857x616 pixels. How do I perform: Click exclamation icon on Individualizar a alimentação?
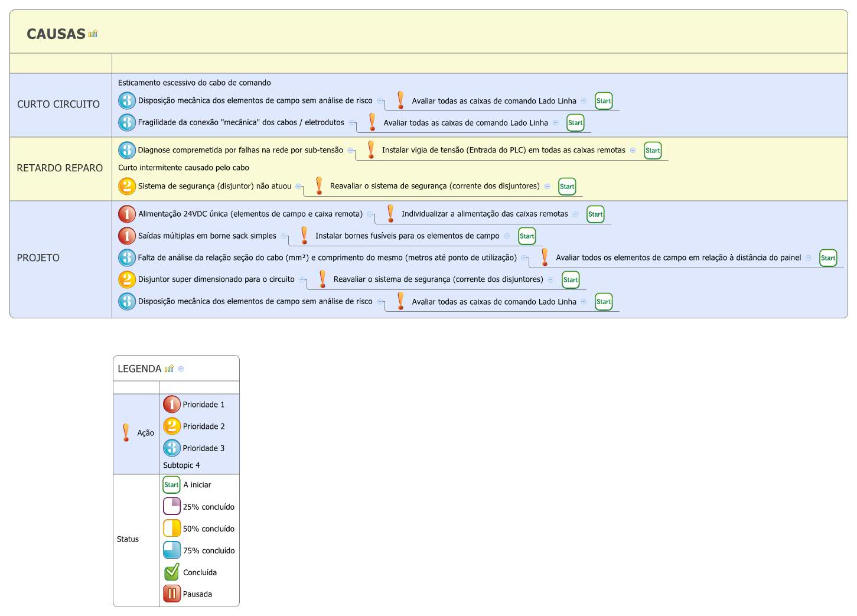[x=390, y=214]
